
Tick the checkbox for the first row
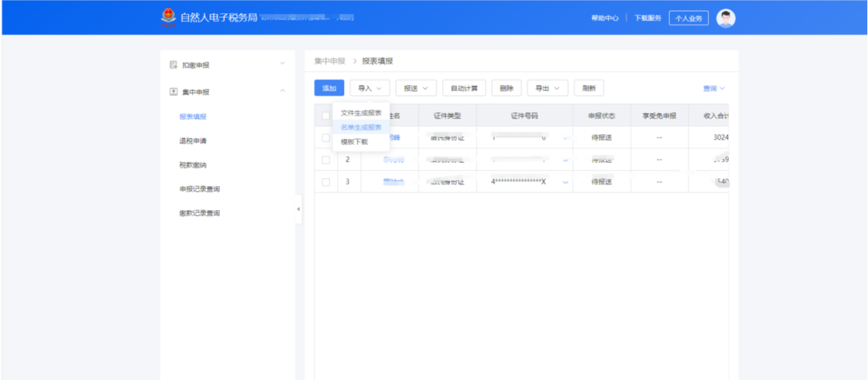[x=326, y=138]
